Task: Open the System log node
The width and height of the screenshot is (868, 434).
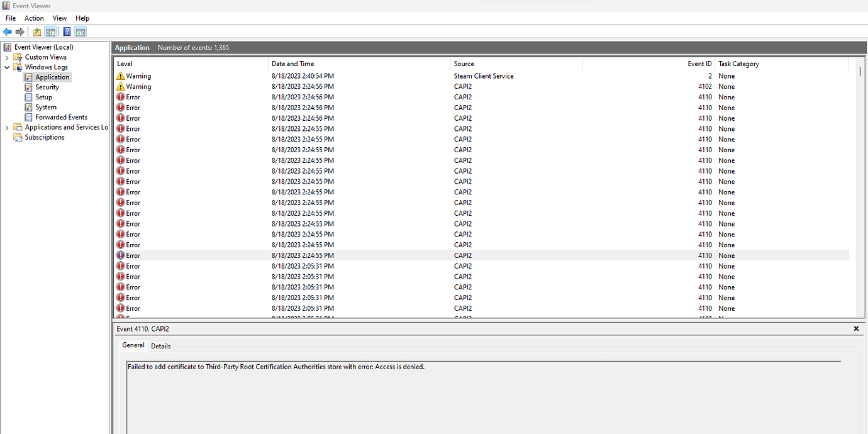Action: click(45, 108)
